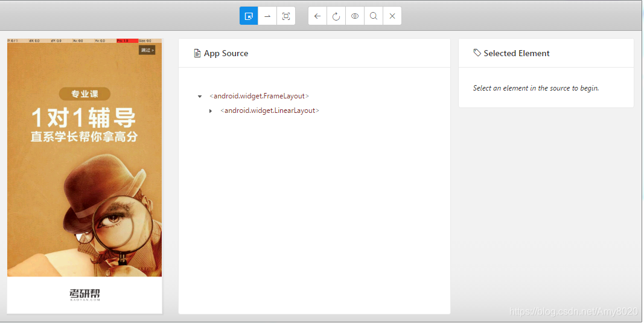The height and width of the screenshot is (323, 644).
Task: Click the 专业课 badge in screenshot
Action: point(84,94)
